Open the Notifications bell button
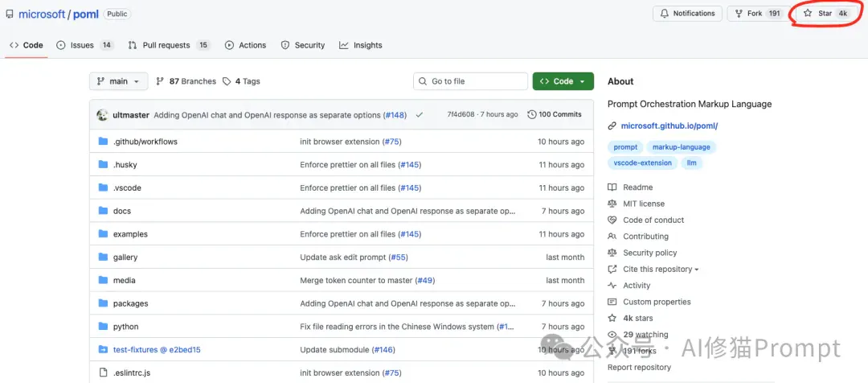 pos(687,14)
